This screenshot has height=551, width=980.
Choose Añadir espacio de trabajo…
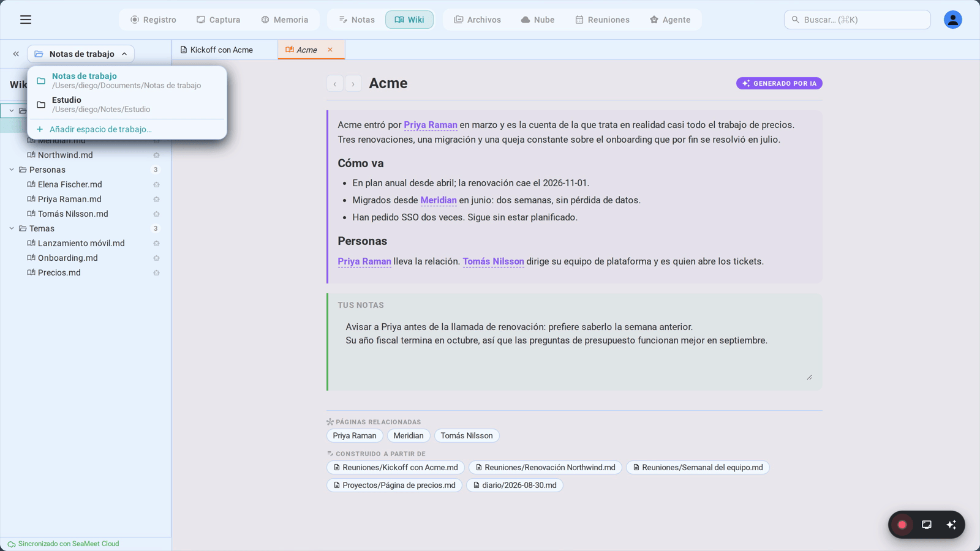click(127, 129)
